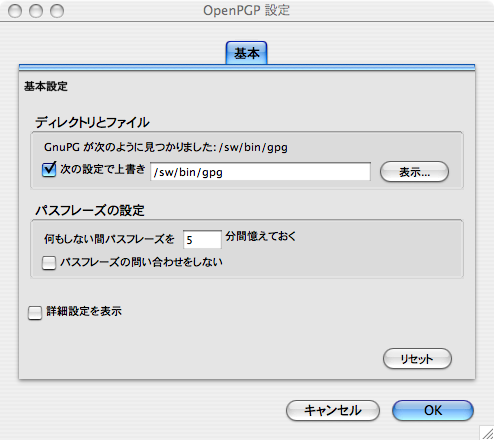Click the 分間憶えておく label

(261, 236)
